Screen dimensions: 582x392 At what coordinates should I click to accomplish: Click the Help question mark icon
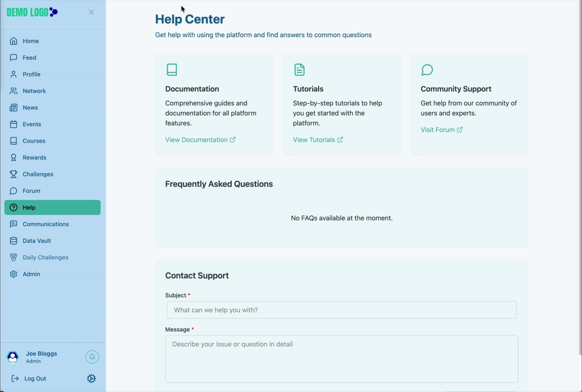[14, 208]
